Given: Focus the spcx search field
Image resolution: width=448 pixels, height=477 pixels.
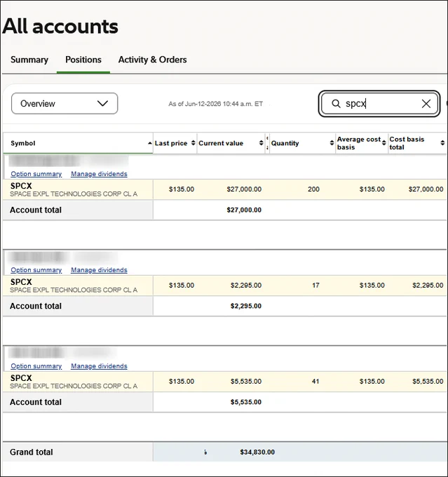Looking at the screenshot, I should (x=379, y=104).
